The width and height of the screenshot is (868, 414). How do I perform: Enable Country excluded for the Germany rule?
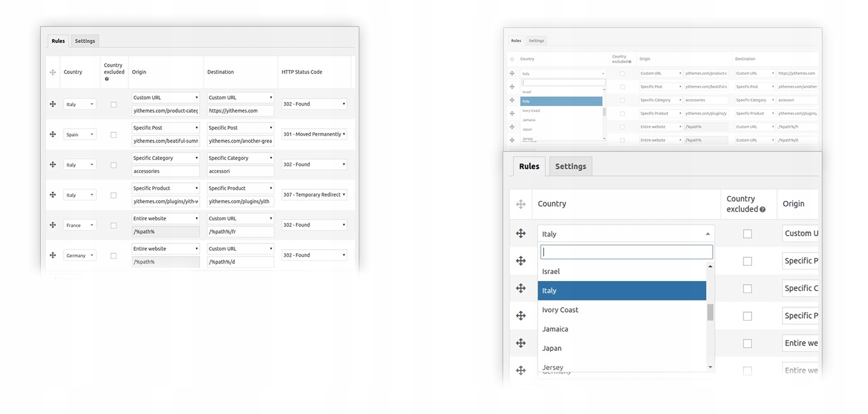(114, 256)
